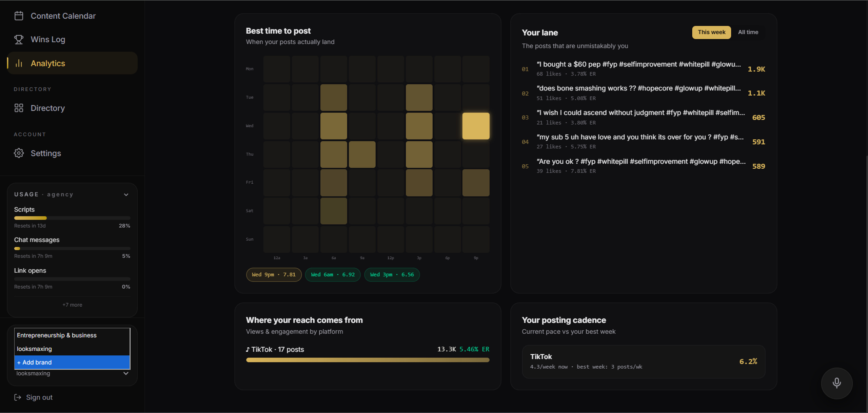Open the looksmaxing brand selector dropdown
Viewport: 868px width, 413px height.
[x=72, y=373]
